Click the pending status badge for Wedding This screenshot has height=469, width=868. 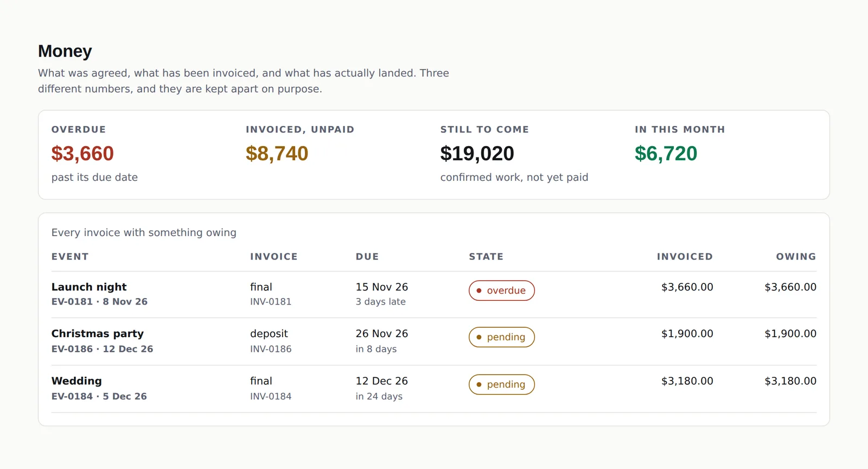502,384
